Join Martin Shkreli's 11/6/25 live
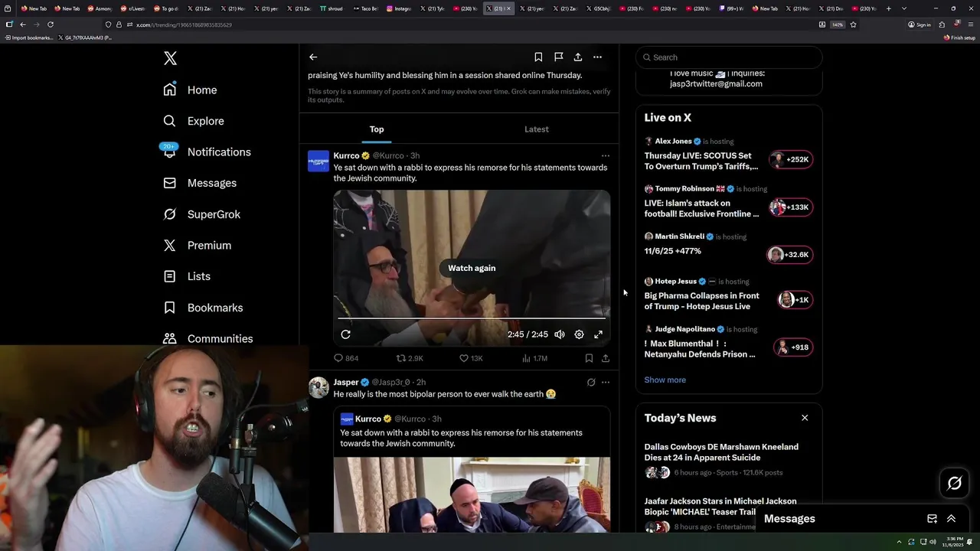The width and height of the screenshot is (980, 551). 789,255
